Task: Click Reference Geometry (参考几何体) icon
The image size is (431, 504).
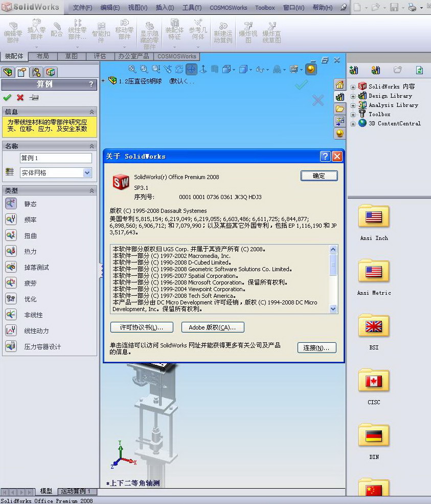Action: point(198,30)
